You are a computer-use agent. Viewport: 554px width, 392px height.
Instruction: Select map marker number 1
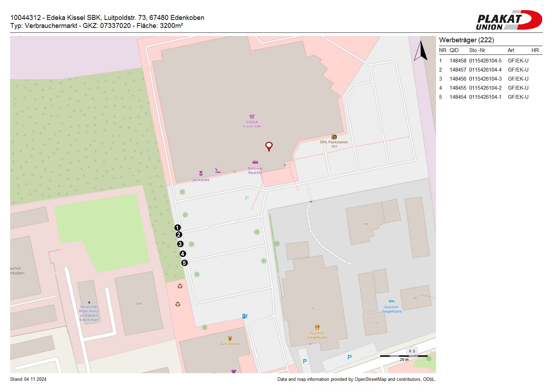[x=177, y=228]
